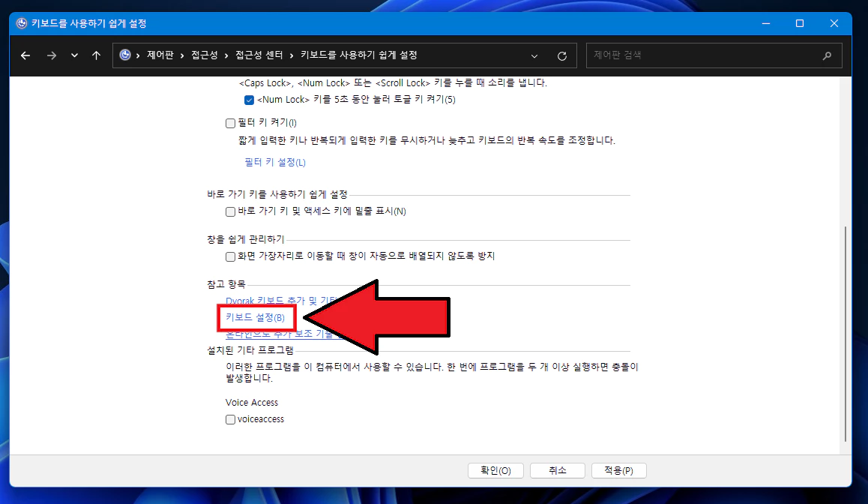
Task: Open 접근성 breadcrumb
Action: point(205,55)
